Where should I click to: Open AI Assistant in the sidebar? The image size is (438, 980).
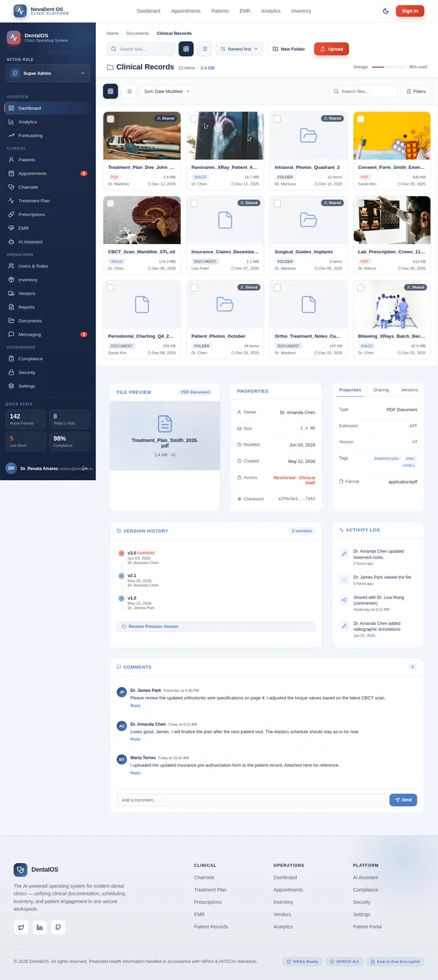(30, 241)
